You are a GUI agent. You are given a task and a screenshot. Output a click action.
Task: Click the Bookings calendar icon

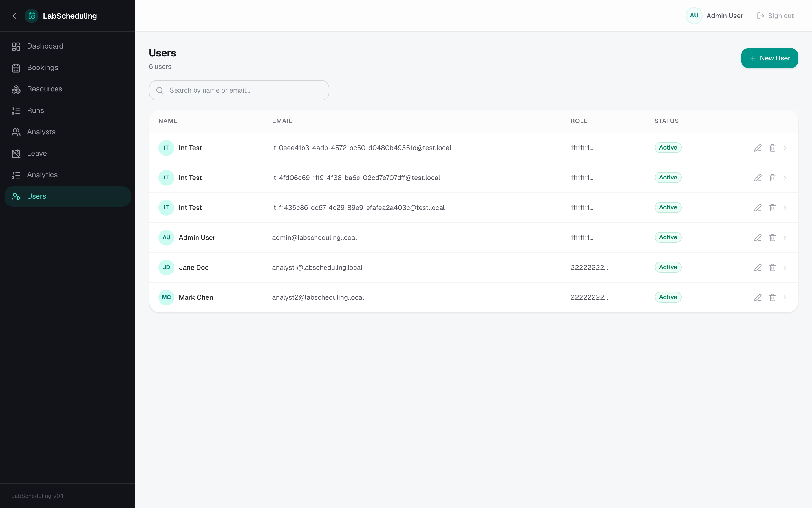point(16,68)
